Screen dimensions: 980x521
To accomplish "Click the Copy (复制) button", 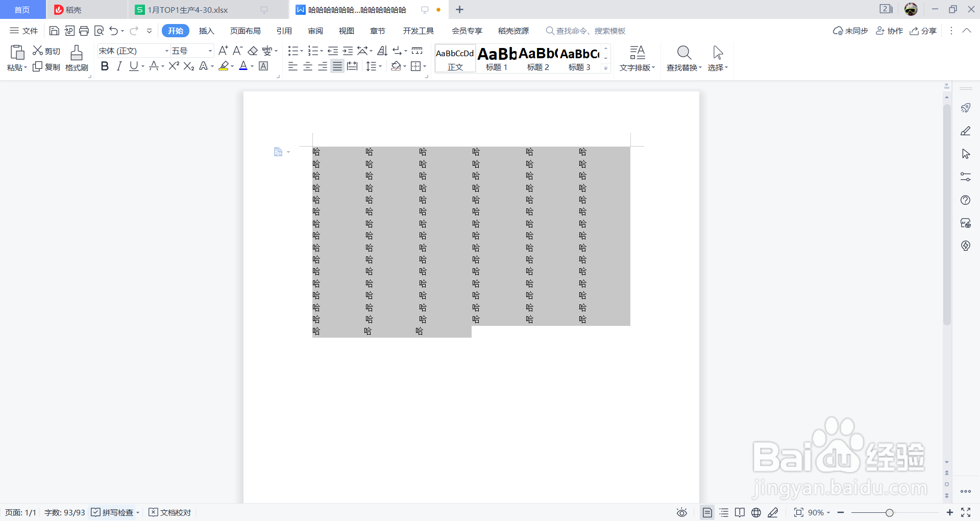I will (x=46, y=67).
